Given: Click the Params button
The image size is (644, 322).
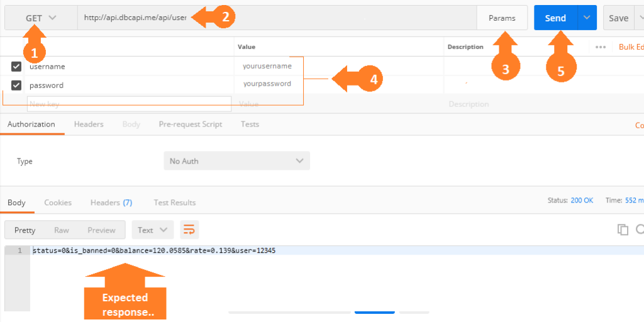Looking at the screenshot, I should tap(502, 18).
